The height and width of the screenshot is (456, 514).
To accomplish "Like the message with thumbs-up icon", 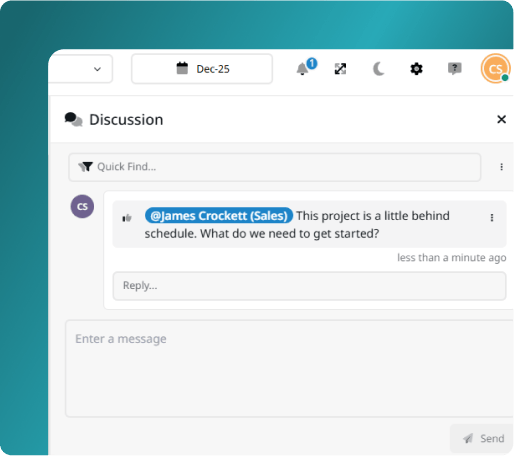I will point(127,218).
